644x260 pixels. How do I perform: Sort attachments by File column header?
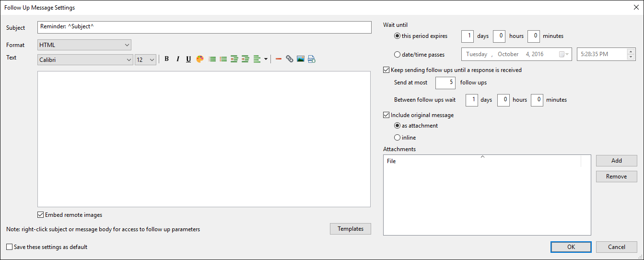click(x=482, y=161)
